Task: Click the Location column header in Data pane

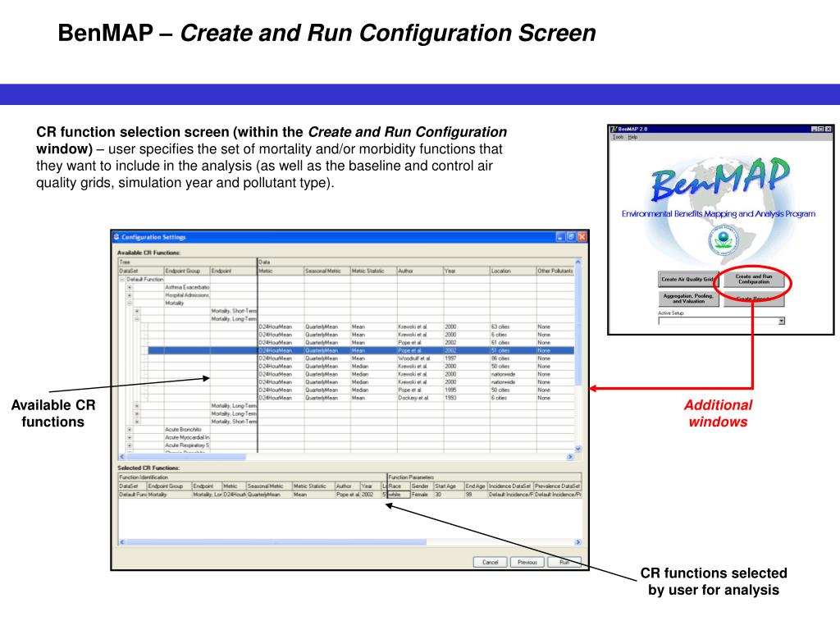Action: [513, 271]
